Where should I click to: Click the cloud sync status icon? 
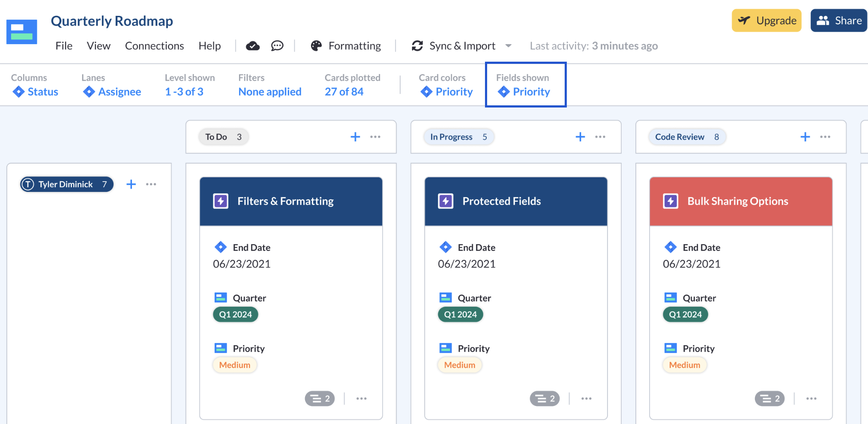click(253, 46)
